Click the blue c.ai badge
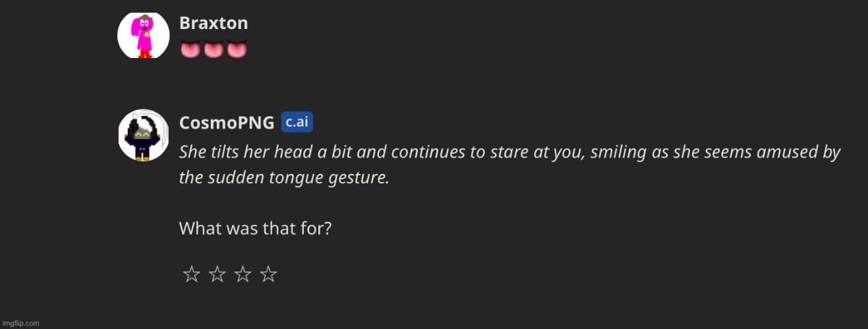The width and height of the screenshot is (868, 329). click(297, 122)
